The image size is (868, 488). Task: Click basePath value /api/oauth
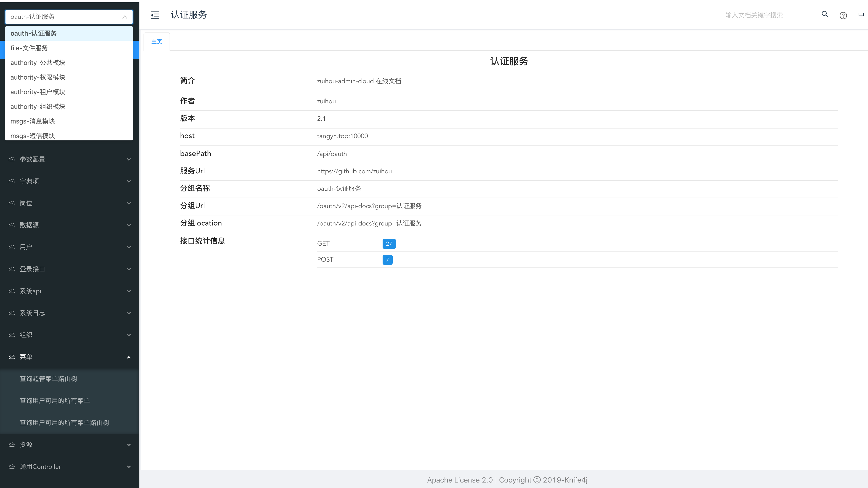point(332,154)
